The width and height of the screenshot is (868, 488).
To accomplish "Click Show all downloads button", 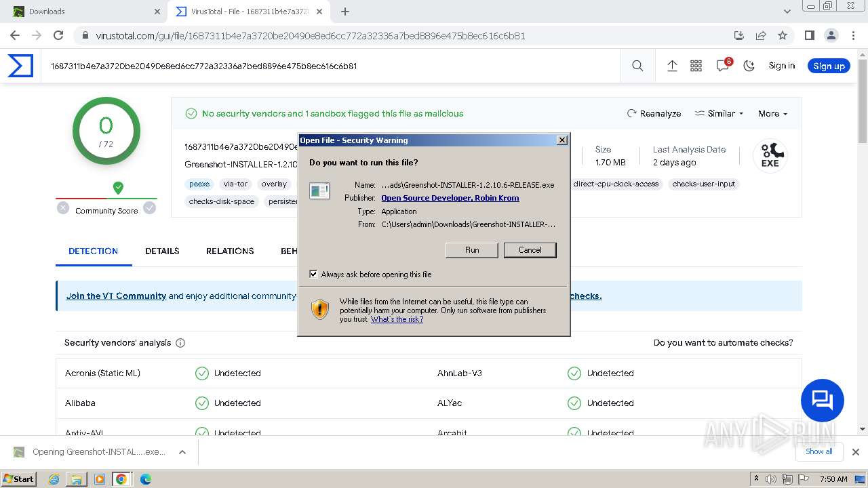I will [x=819, y=452].
